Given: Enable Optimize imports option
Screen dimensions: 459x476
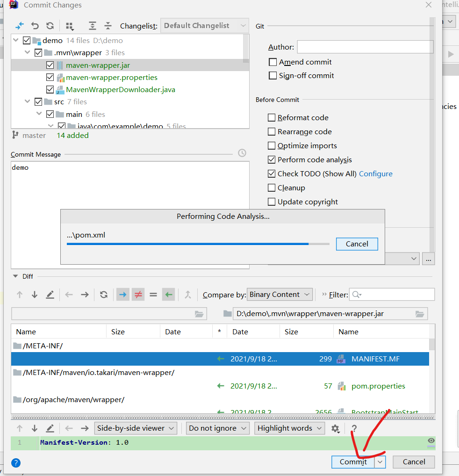Looking at the screenshot, I should tap(272, 146).
